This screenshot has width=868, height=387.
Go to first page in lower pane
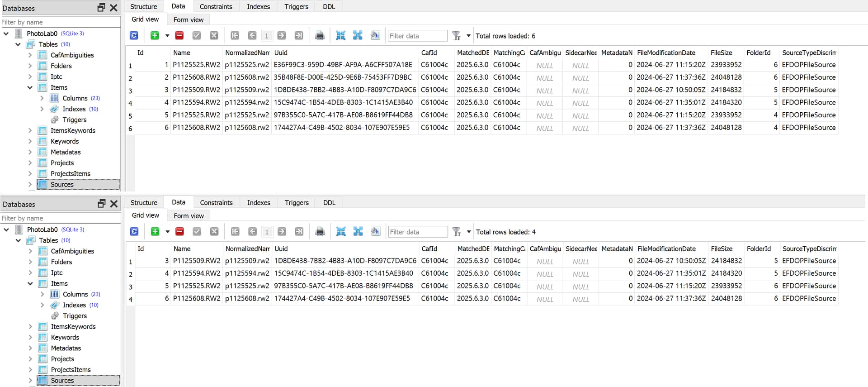coord(235,232)
